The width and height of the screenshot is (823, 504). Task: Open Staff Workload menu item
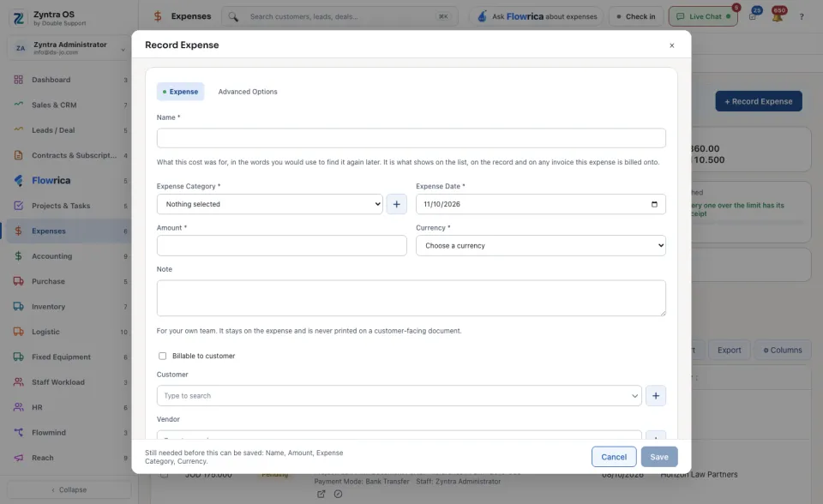point(69,382)
